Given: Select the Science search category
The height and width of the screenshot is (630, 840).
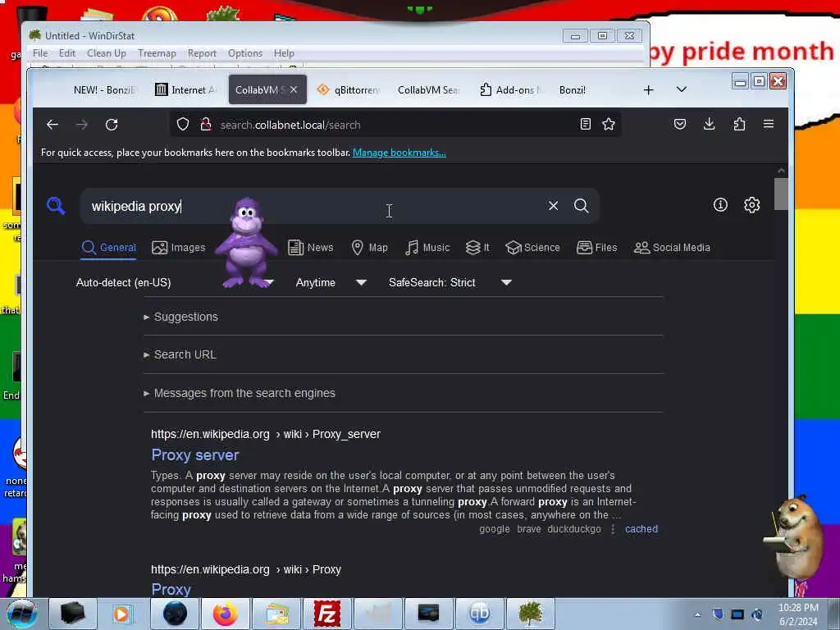Looking at the screenshot, I should (x=533, y=248).
